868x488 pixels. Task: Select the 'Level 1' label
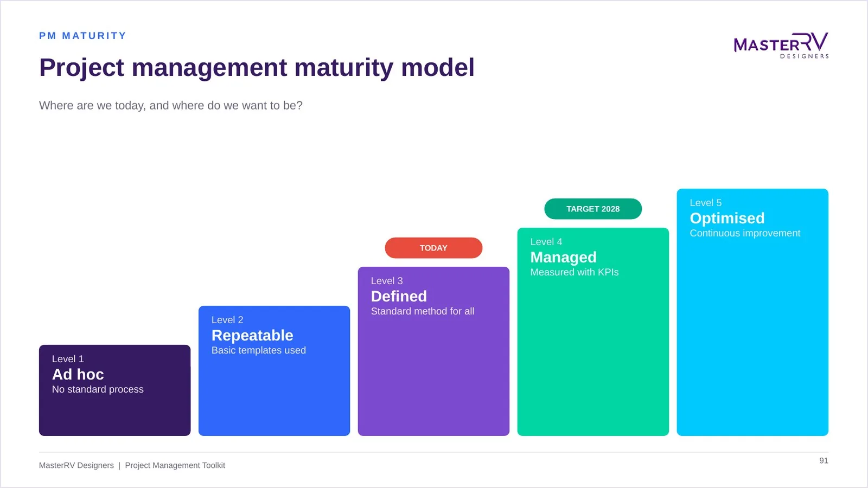click(68, 359)
